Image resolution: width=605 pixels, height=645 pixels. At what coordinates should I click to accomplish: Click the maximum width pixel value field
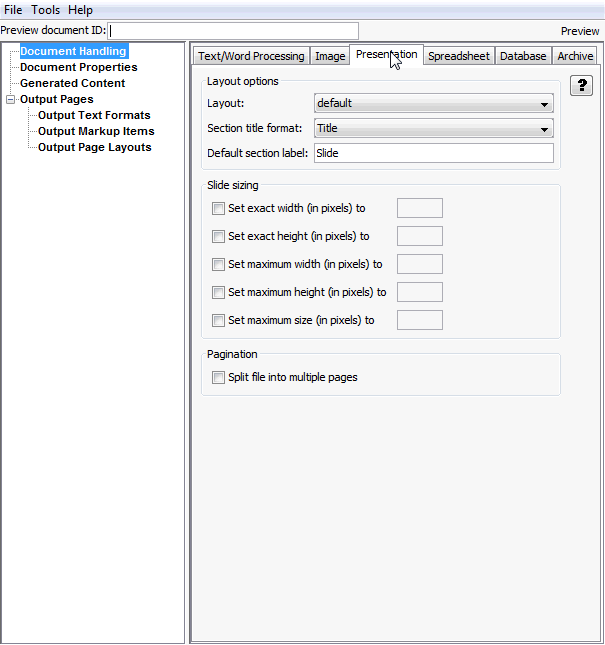420,264
